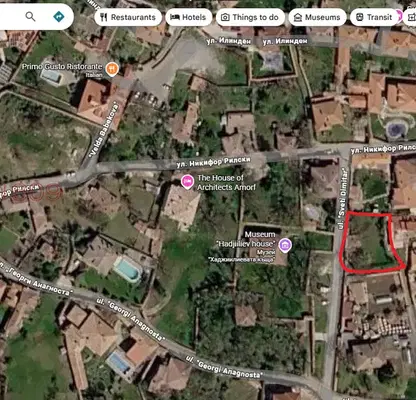Open directions with the blue arrow icon
This screenshot has height=400, width=416.
59,16
